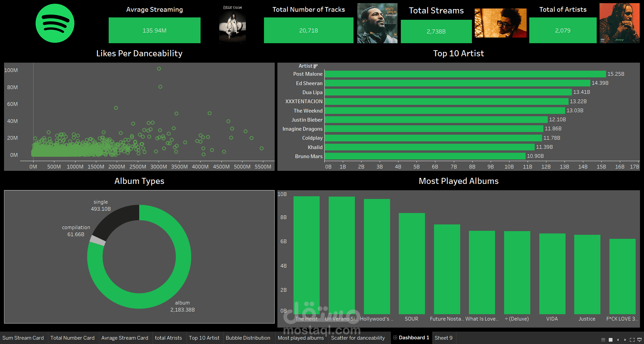This screenshot has height=344, width=644.
Task: Select the Ed Sheeran bar
Action: [458, 83]
